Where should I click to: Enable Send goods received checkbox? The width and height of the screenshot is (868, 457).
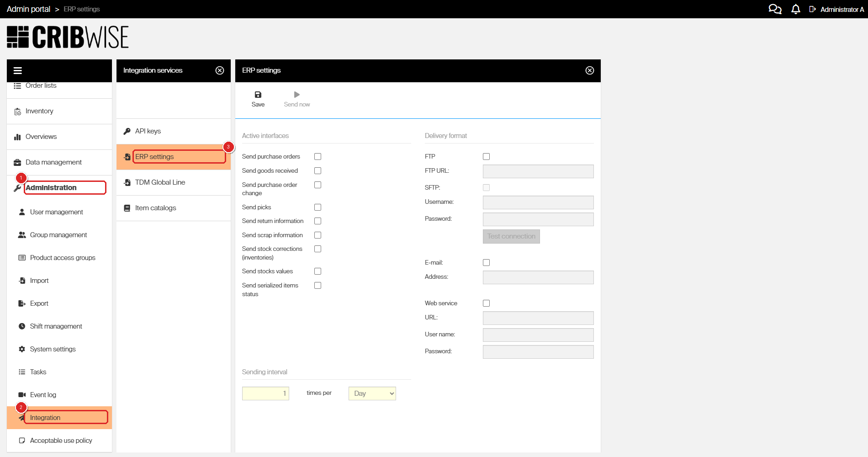[x=318, y=171]
